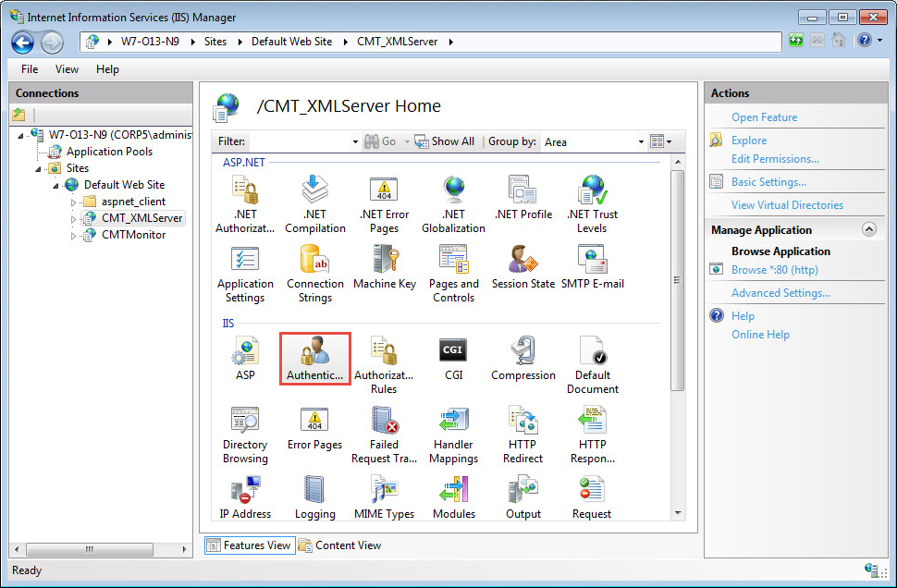Viewport: 897px width, 588px height.
Task: Switch to Features View tab
Action: pos(250,545)
